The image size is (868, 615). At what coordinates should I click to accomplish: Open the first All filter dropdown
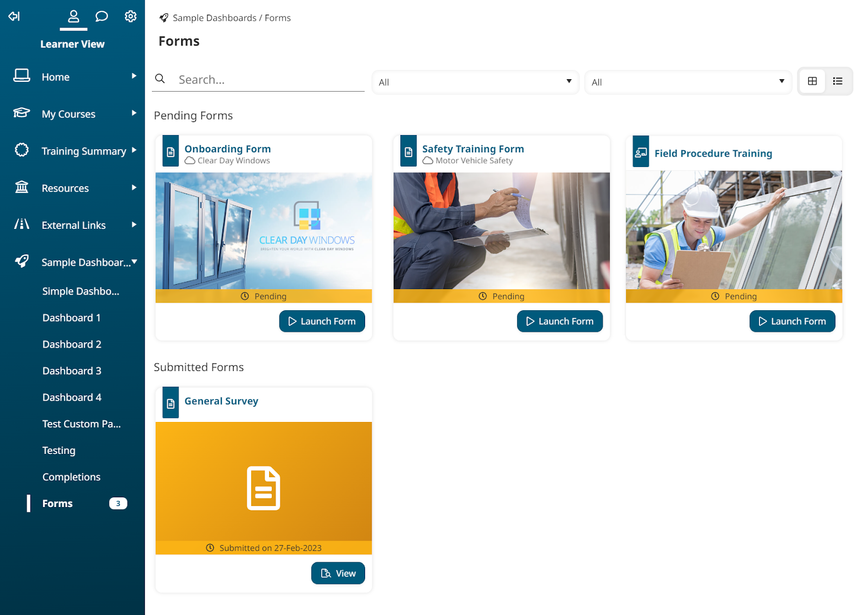[475, 82]
